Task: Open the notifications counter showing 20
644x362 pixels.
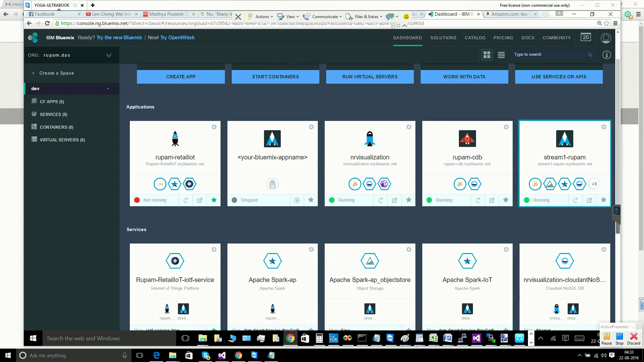Action: click(586, 38)
